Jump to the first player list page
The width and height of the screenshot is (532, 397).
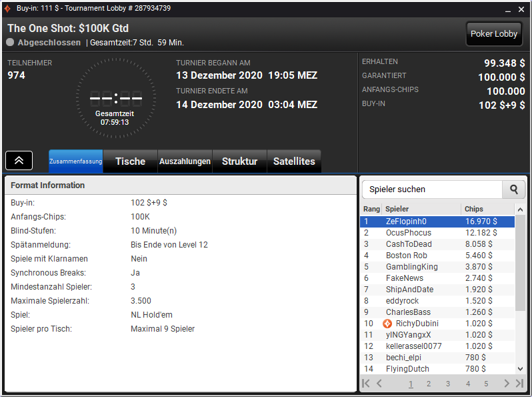366,384
